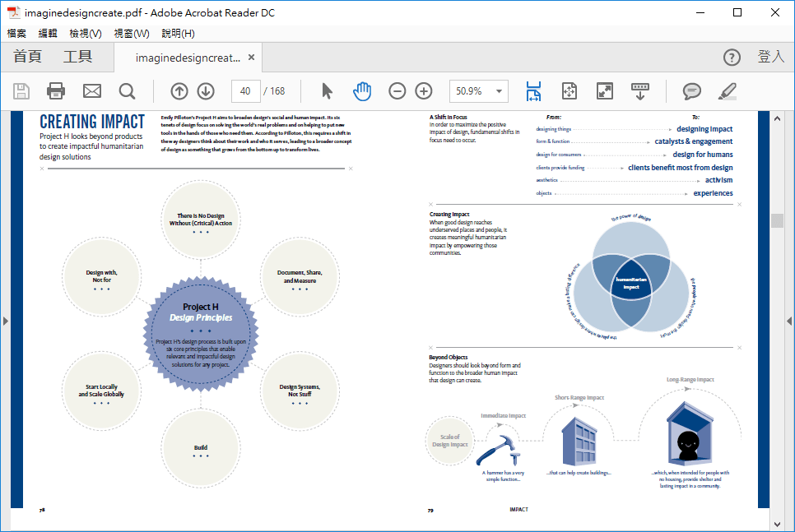Click 'designing impact' text
Viewport: 795px width, 532px height.
704,129
